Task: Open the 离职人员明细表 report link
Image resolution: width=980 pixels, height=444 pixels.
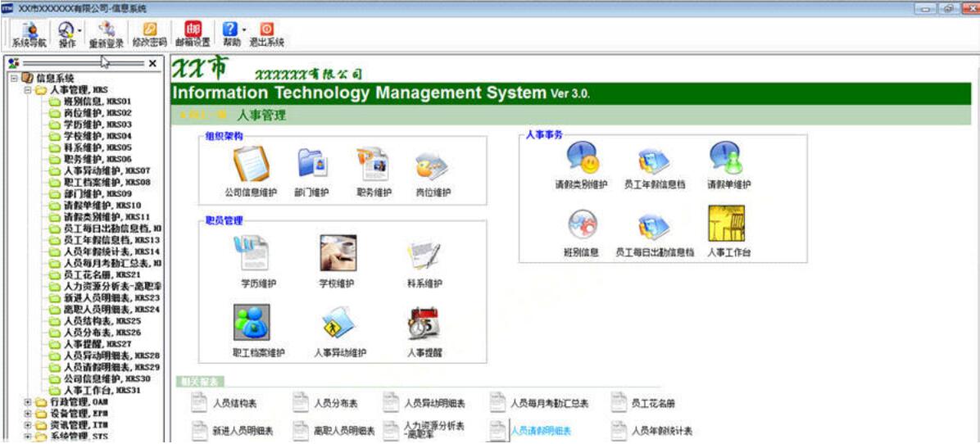Action: click(344, 431)
